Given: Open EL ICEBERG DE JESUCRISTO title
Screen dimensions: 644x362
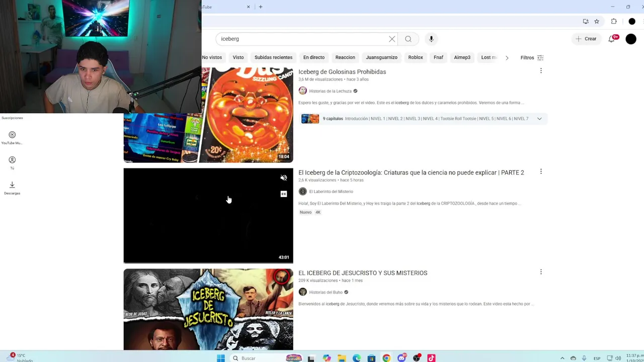Looking at the screenshot, I should click(363, 273).
